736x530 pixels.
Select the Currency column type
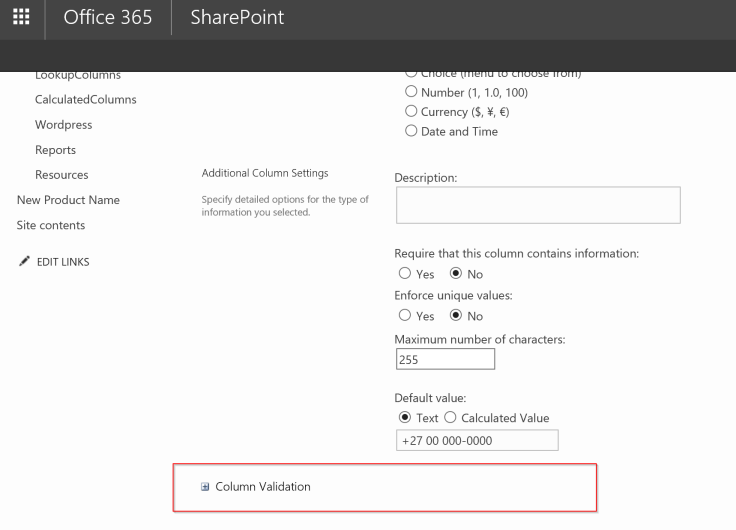[x=411, y=112]
